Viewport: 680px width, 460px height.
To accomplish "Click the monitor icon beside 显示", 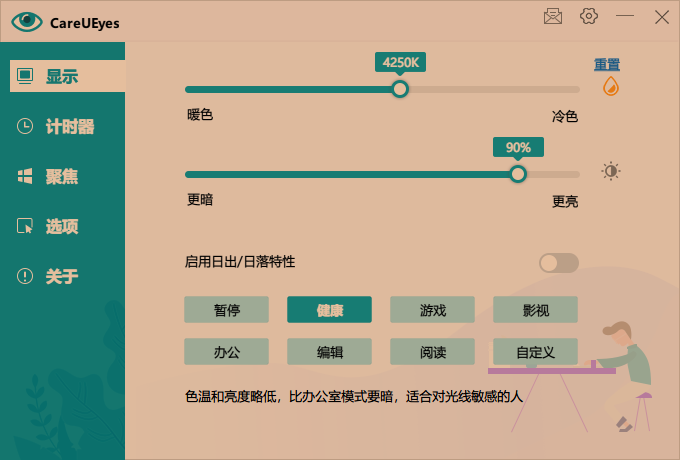I will point(25,76).
